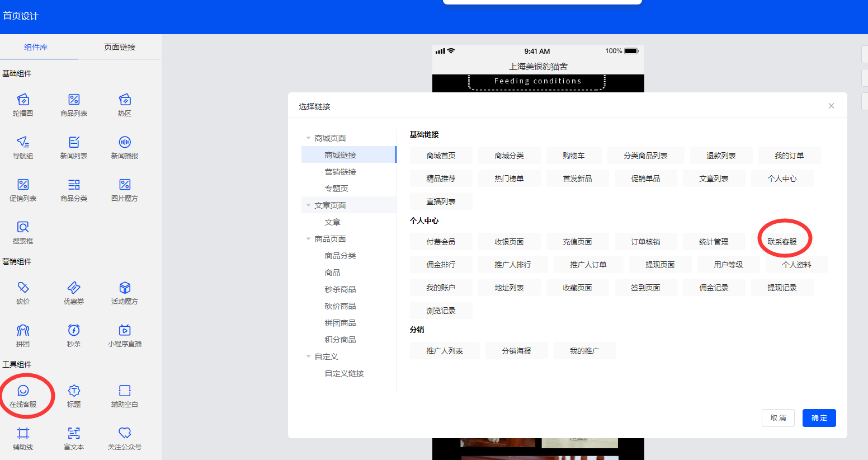This screenshot has height=460, width=868.
Task: Choose the 浏览记录 link button
Action: (441, 311)
